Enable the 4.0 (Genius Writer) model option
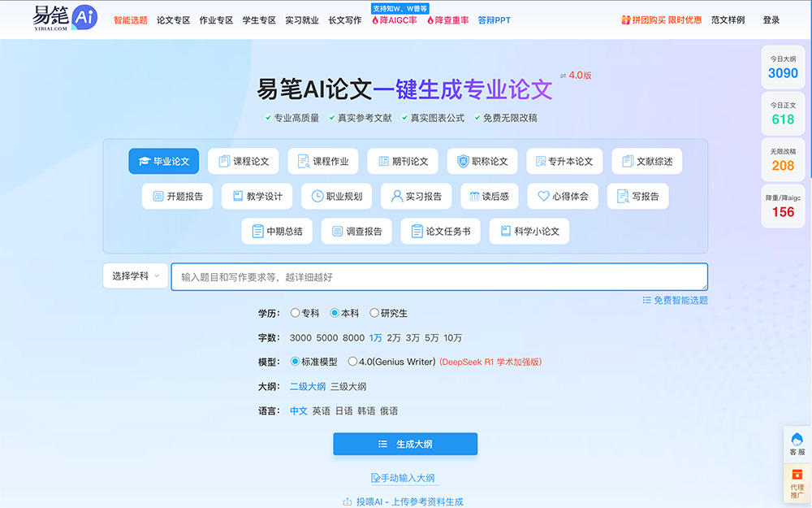This screenshot has height=508, width=812. pyautogui.click(x=352, y=362)
